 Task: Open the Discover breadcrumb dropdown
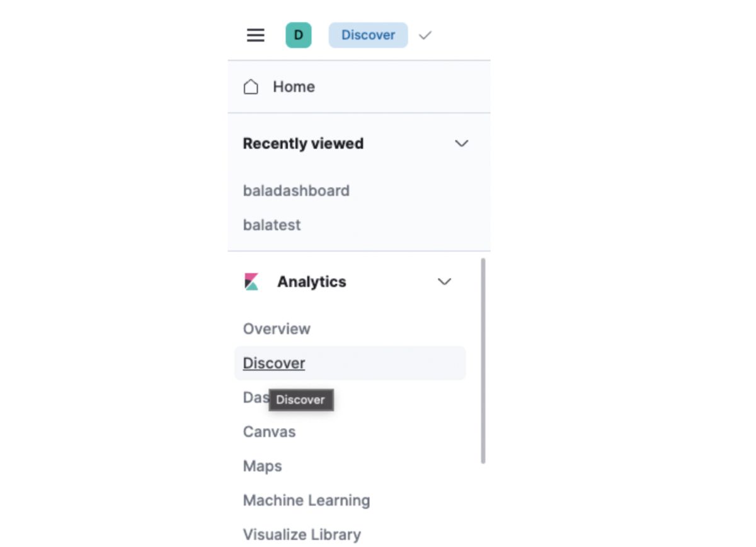[x=368, y=35]
